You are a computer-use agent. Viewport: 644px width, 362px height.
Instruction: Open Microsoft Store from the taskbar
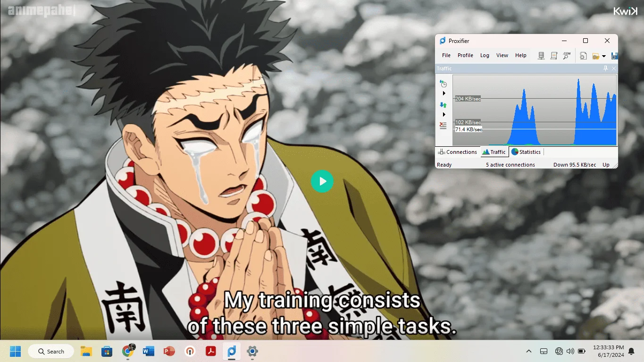(x=107, y=351)
